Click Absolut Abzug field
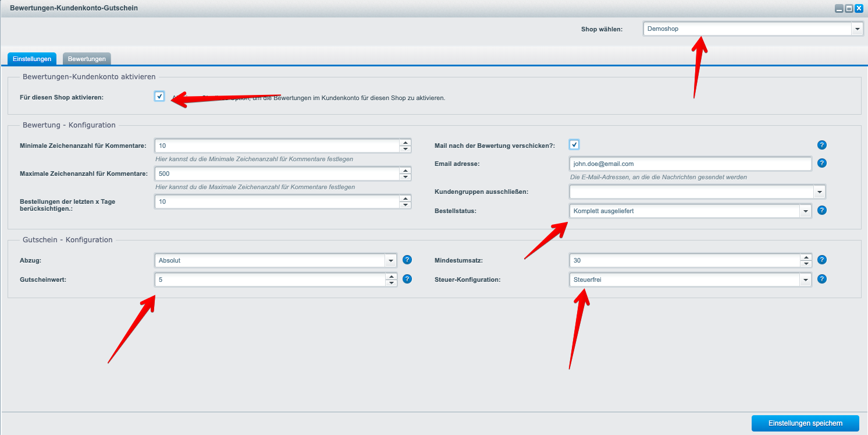The image size is (868, 435). click(271, 260)
